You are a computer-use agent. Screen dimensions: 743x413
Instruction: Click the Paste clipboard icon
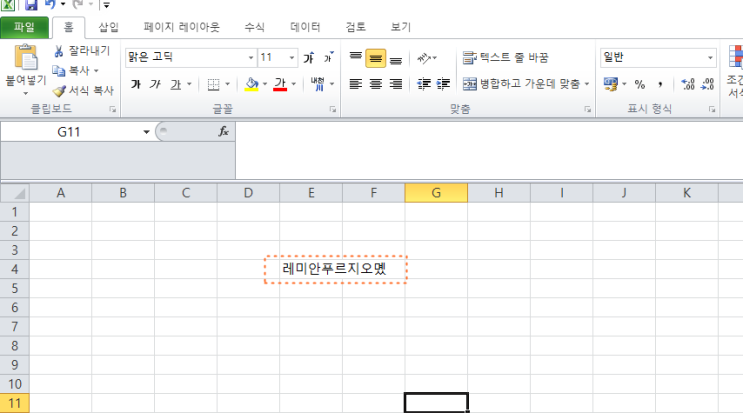tap(25, 57)
